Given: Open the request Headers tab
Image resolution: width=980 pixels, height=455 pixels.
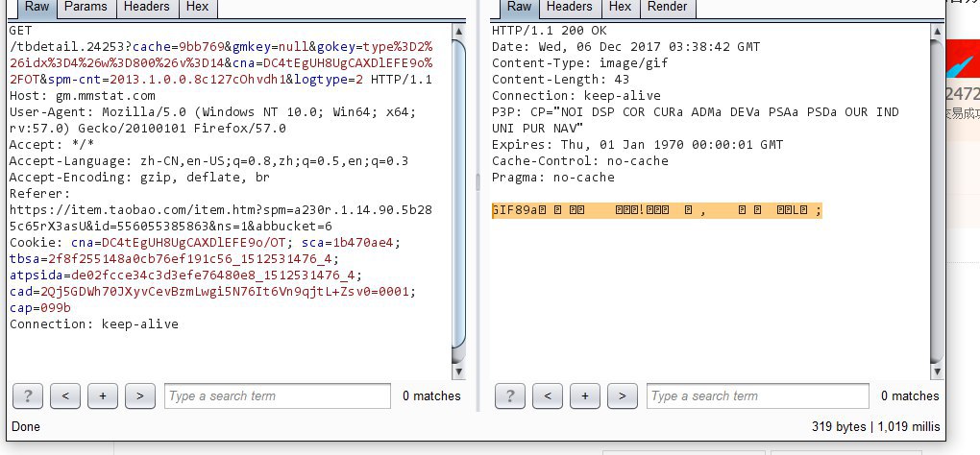Looking at the screenshot, I should coord(145,8).
